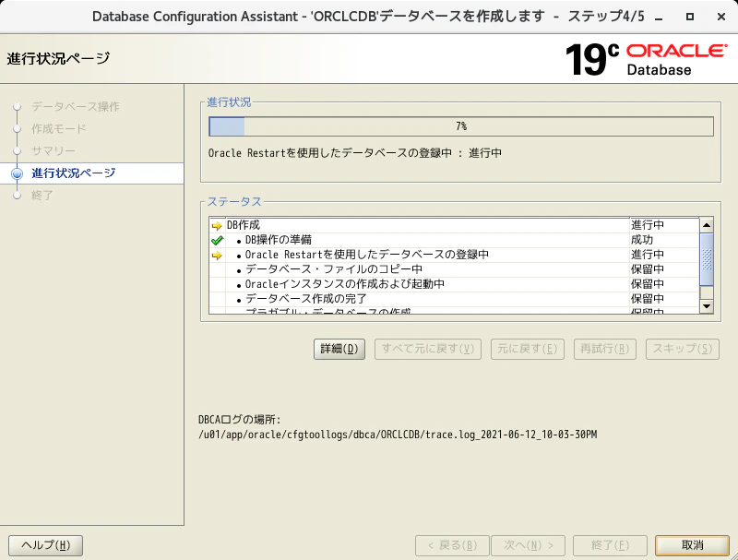Screen dimensions: 738x560
Task: Click the 7% progress bar
Action: [461, 126]
